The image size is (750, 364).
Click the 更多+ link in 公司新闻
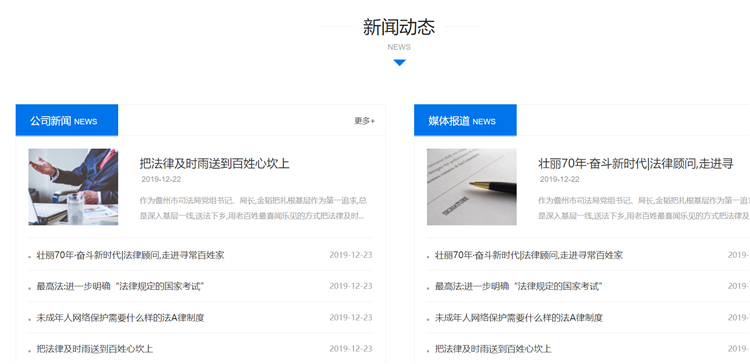pos(364,121)
